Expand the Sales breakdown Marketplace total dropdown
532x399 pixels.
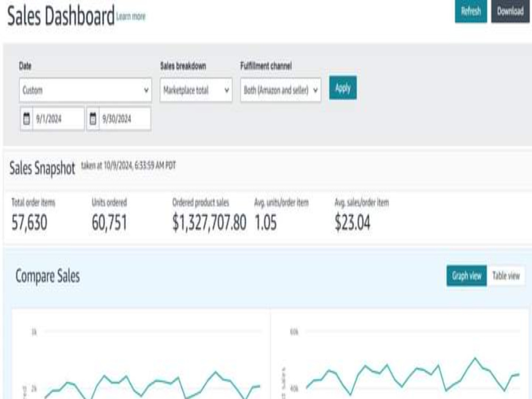(x=196, y=90)
